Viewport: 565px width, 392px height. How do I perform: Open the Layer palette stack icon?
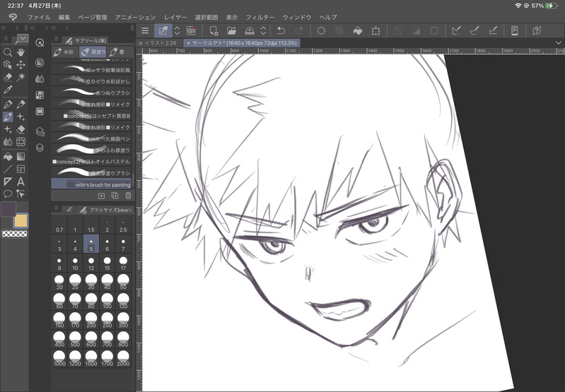click(x=40, y=148)
